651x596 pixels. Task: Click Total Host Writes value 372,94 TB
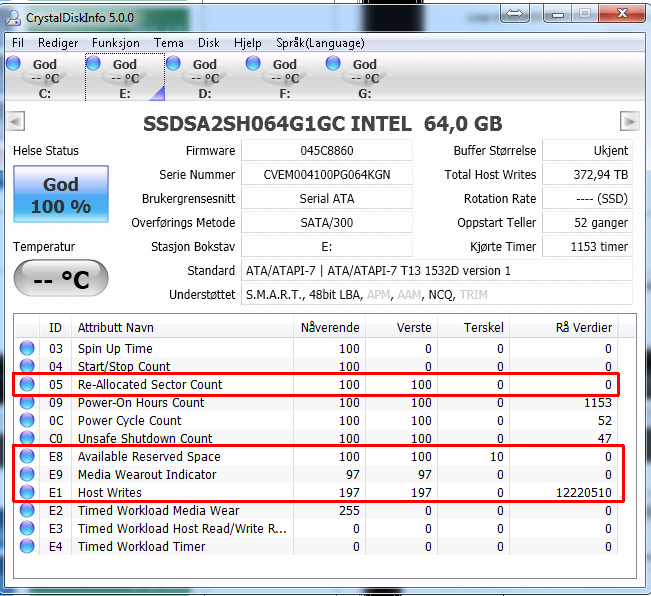pos(587,174)
